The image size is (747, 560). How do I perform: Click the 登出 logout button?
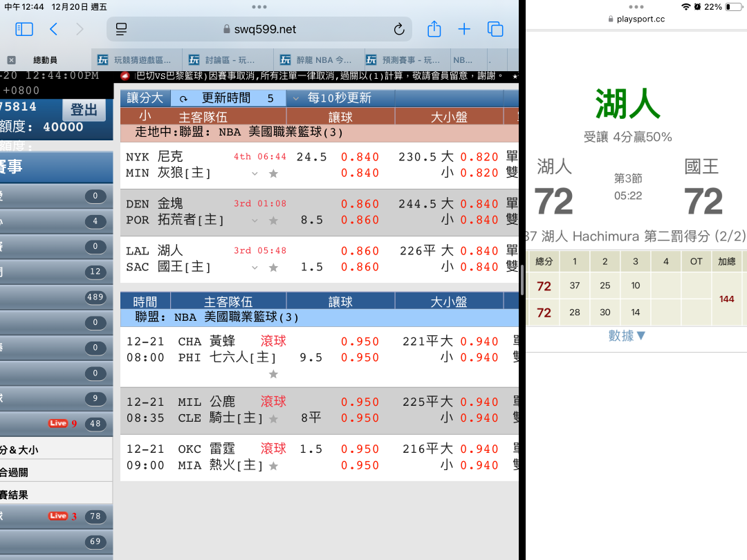coord(84,110)
